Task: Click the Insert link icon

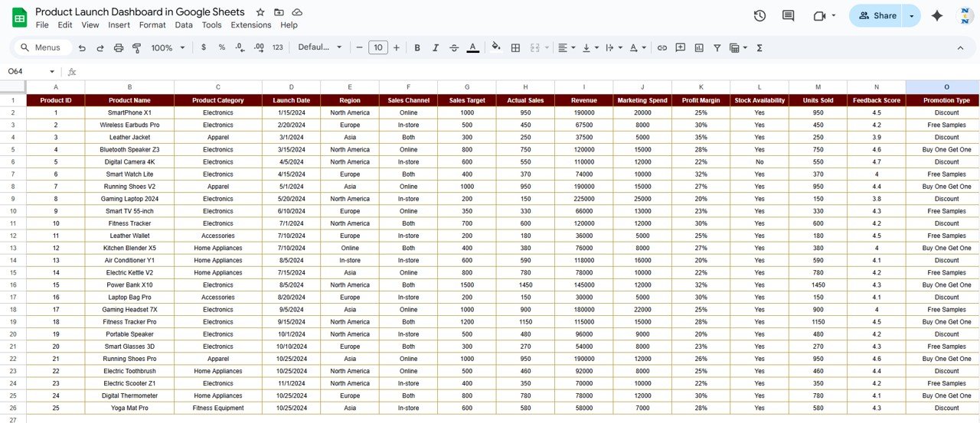Action: 662,47
